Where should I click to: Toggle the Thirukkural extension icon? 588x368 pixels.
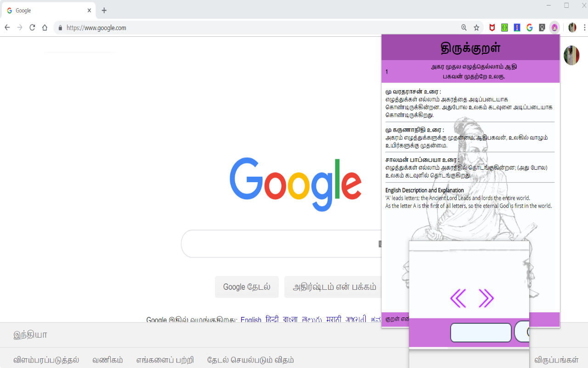(x=554, y=28)
